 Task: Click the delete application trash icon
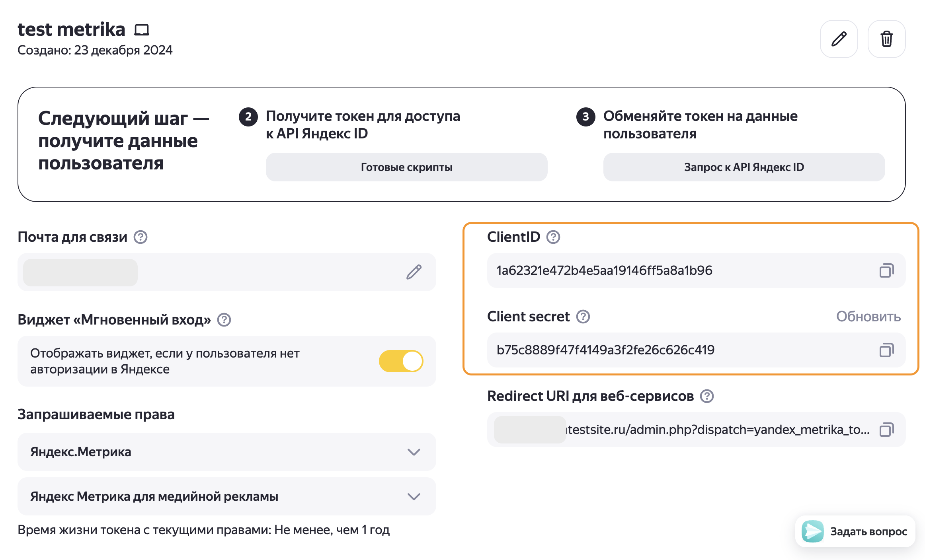(x=886, y=39)
